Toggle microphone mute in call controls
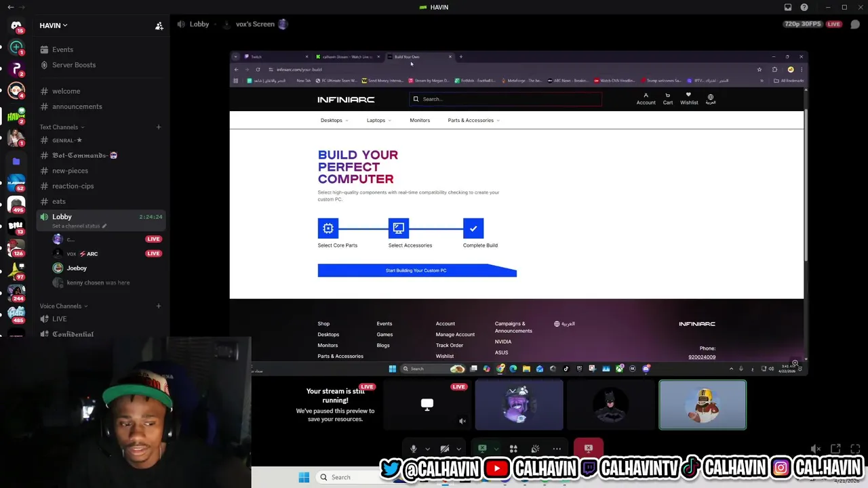Image resolution: width=868 pixels, height=488 pixels. 413,449
